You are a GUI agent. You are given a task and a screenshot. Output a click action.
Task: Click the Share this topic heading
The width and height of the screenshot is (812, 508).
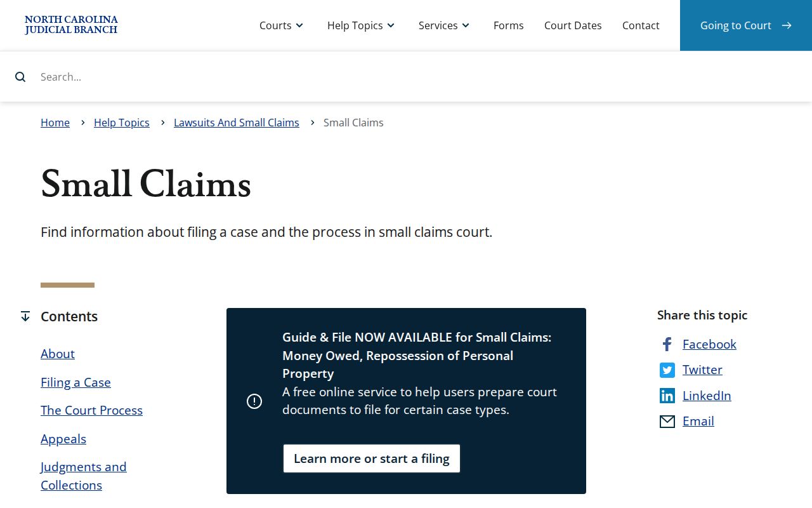tap(702, 315)
